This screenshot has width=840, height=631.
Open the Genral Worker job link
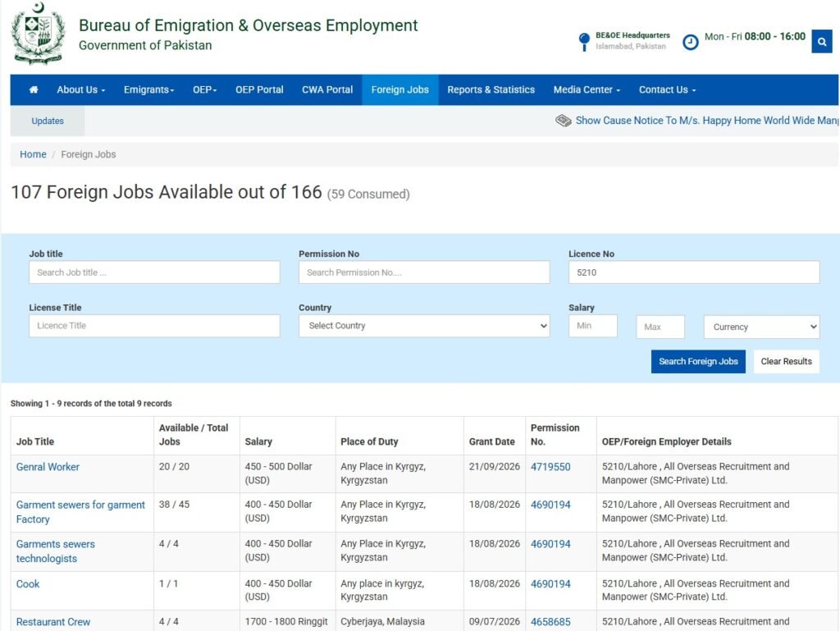click(48, 467)
